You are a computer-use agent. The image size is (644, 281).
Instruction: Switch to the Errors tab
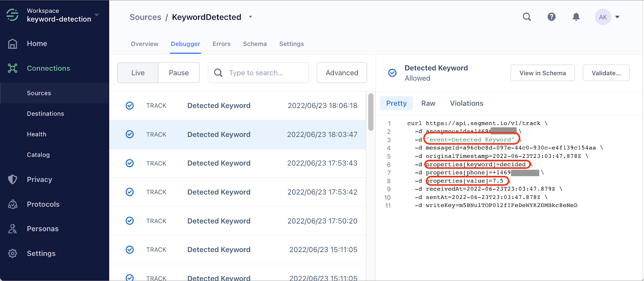point(221,44)
